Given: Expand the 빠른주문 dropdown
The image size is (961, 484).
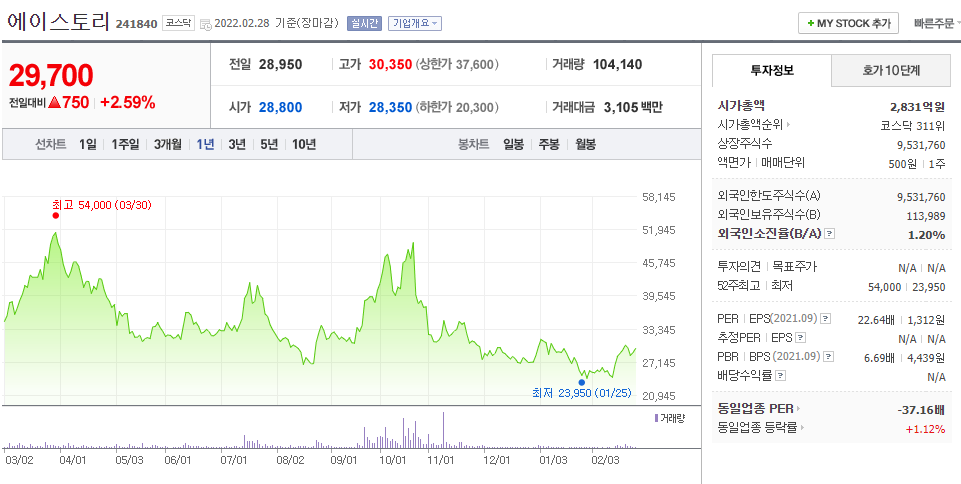Looking at the screenshot, I should 936,23.
